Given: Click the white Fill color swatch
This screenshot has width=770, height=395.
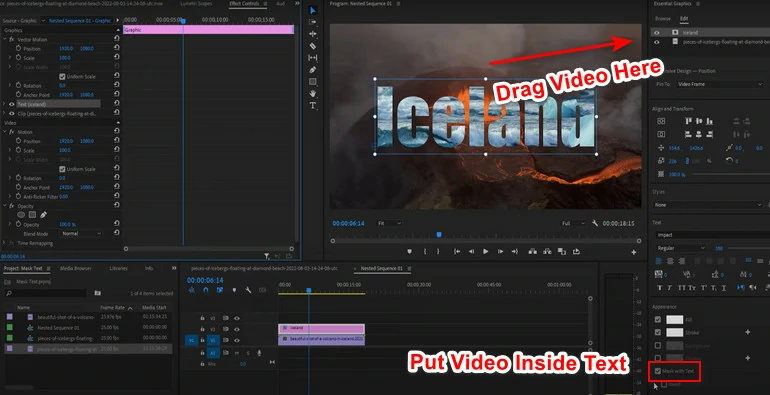Looking at the screenshot, I should [675, 319].
